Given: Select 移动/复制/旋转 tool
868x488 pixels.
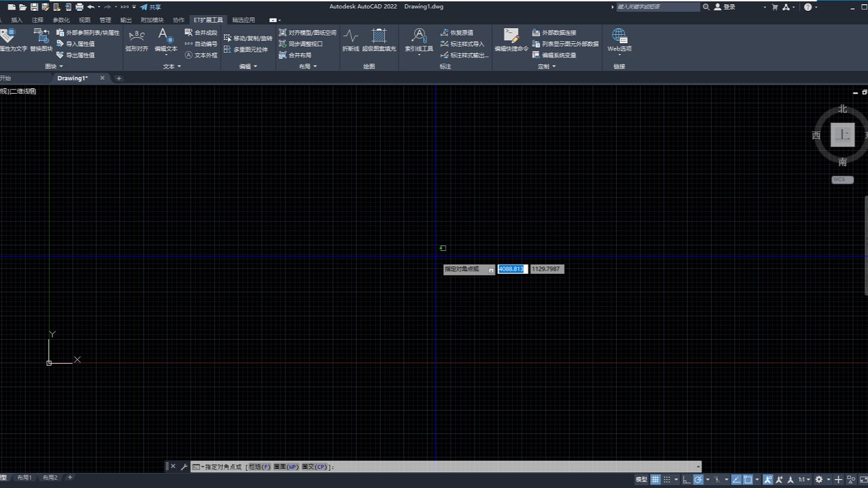Looking at the screenshot, I should coord(248,38).
